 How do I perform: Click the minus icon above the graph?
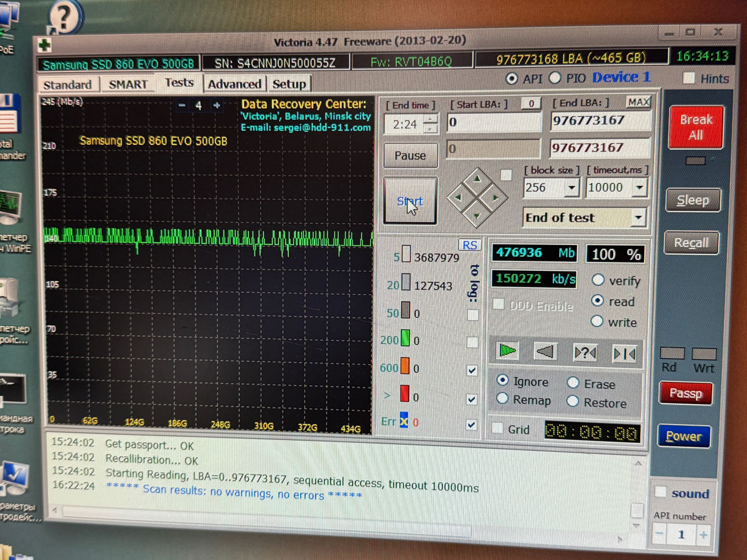point(182,106)
